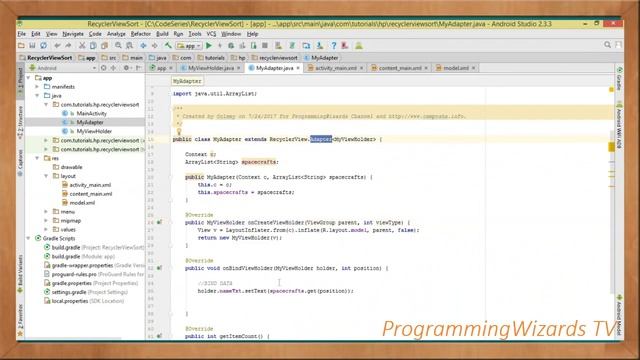Screen dimensions: 640x360
Task: Run app with the green play button
Action: coord(209,46)
